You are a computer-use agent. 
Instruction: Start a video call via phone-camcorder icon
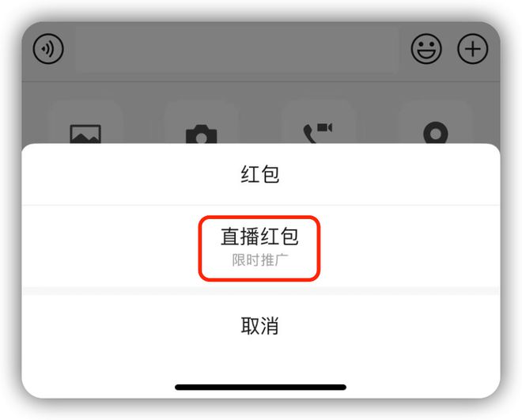coord(318,134)
